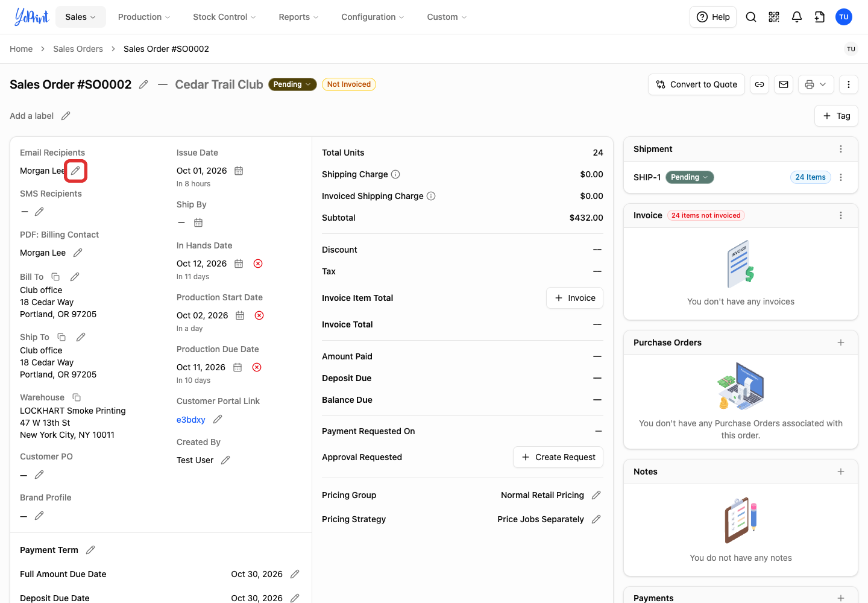868x603 pixels.
Task: Open the Help button
Action: 713,17
